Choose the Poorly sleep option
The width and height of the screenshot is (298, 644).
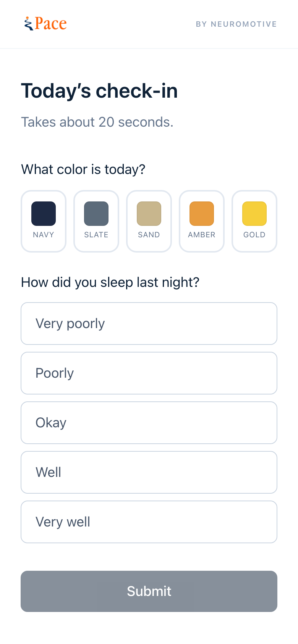pos(149,373)
